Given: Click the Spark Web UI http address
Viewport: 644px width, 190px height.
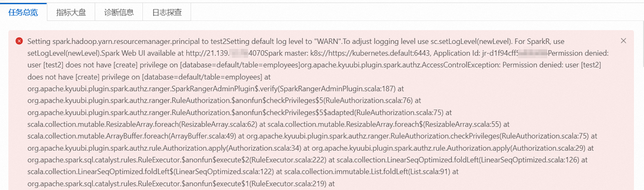Looking at the screenshot, I should pyautogui.click(x=225, y=53).
